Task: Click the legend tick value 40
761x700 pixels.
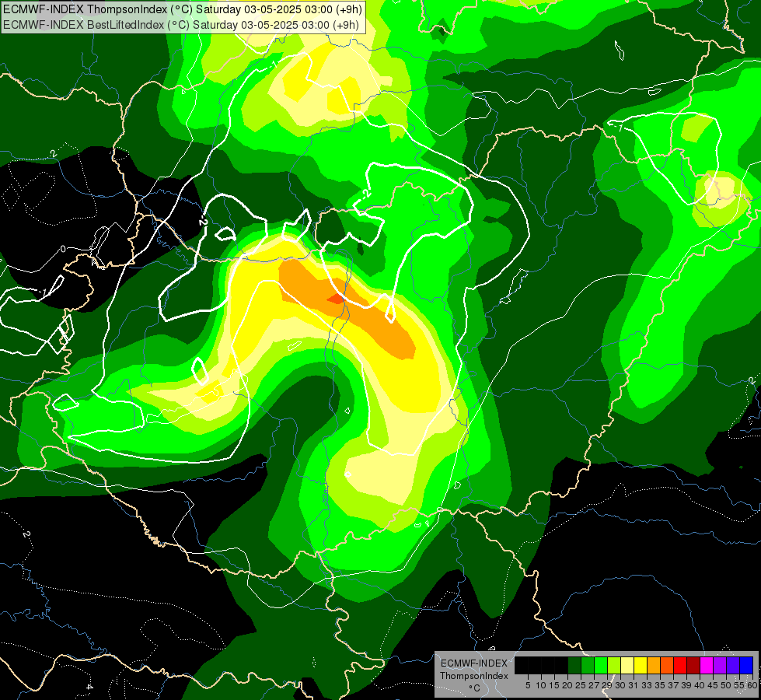Action: [x=700, y=685]
